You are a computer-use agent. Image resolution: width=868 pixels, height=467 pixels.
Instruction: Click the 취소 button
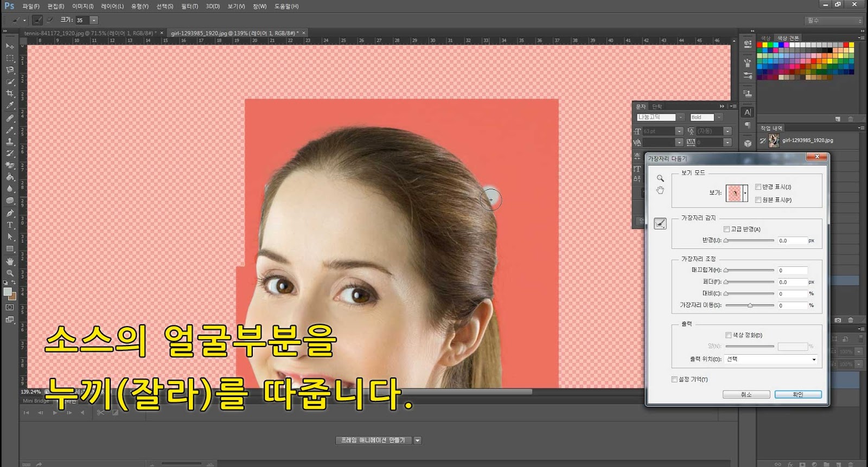[746, 394]
